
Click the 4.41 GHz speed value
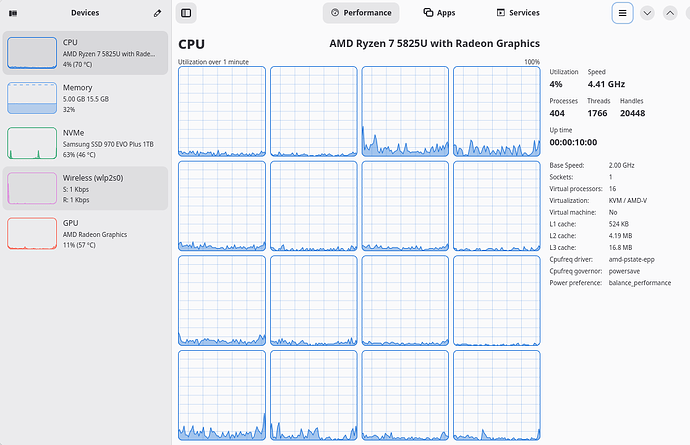[606, 84]
